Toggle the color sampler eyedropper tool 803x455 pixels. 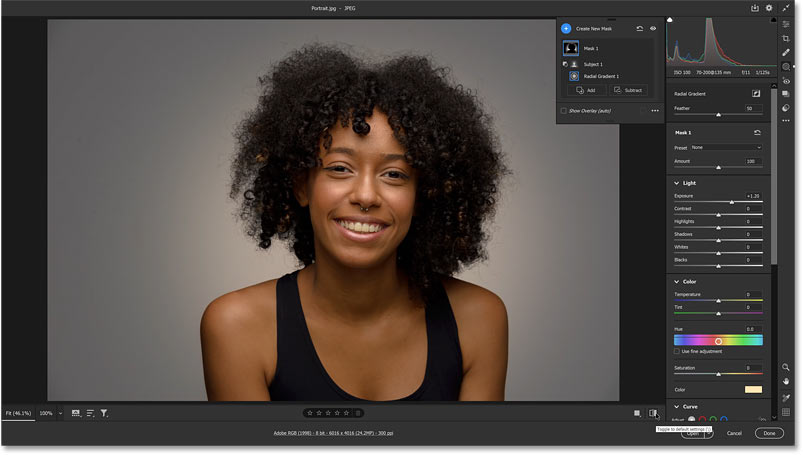[x=786, y=398]
